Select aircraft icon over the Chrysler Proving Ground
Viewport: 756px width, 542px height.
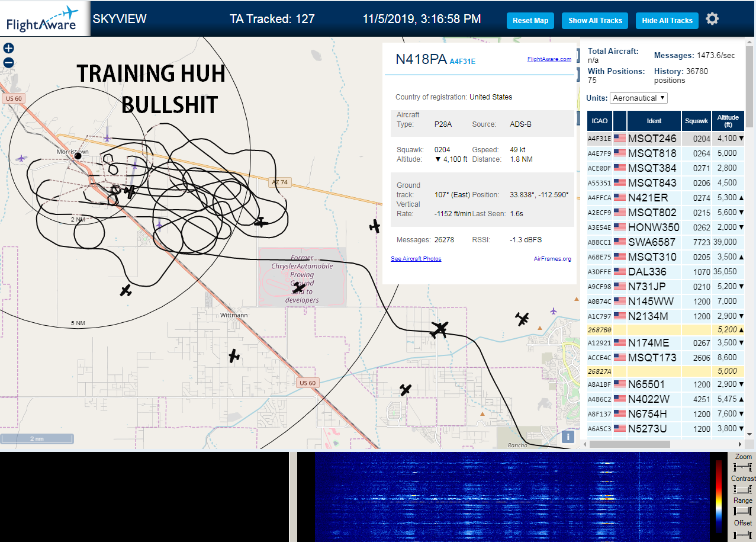pyautogui.click(x=300, y=288)
